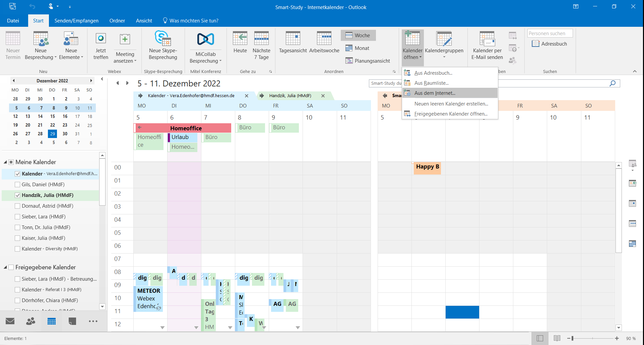Zoom in with plus button
The width and height of the screenshot is (644, 345).
coord(617,338)
